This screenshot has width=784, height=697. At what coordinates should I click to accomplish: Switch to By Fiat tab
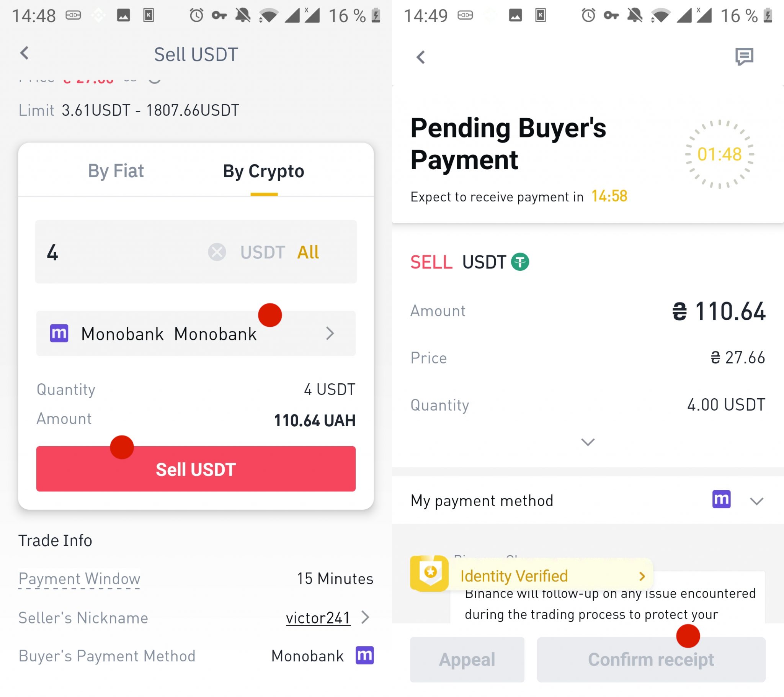pos(116,170)
